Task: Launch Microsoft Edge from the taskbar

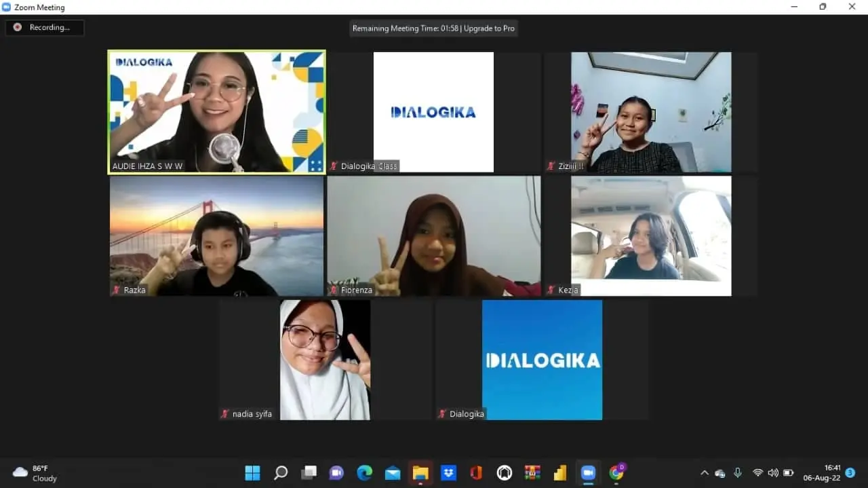Action: point(365,473)
